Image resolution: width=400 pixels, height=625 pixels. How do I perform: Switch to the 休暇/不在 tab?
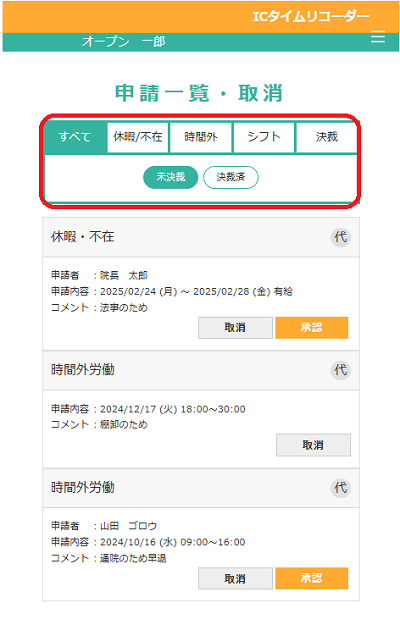pyautogui.click(x=137, y=137)
